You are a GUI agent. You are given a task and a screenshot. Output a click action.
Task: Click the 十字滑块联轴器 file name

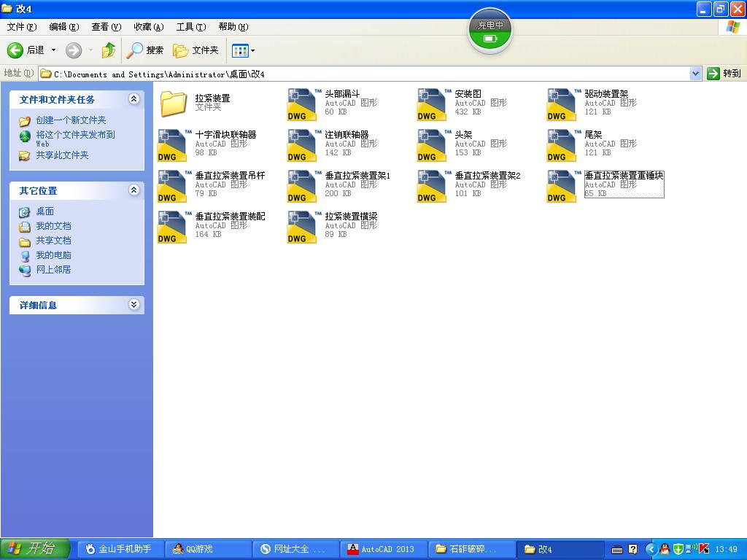pos(226,135)
